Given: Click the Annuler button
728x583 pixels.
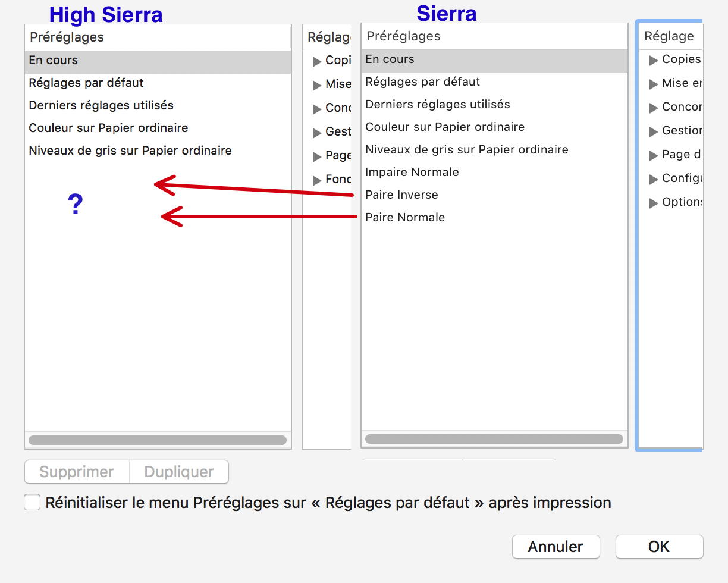Looking at the screenshot, I should point(556,547).
